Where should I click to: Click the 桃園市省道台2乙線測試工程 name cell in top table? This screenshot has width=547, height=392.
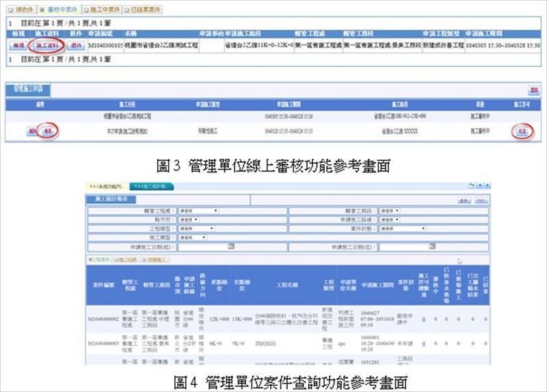tap(161, 46)
